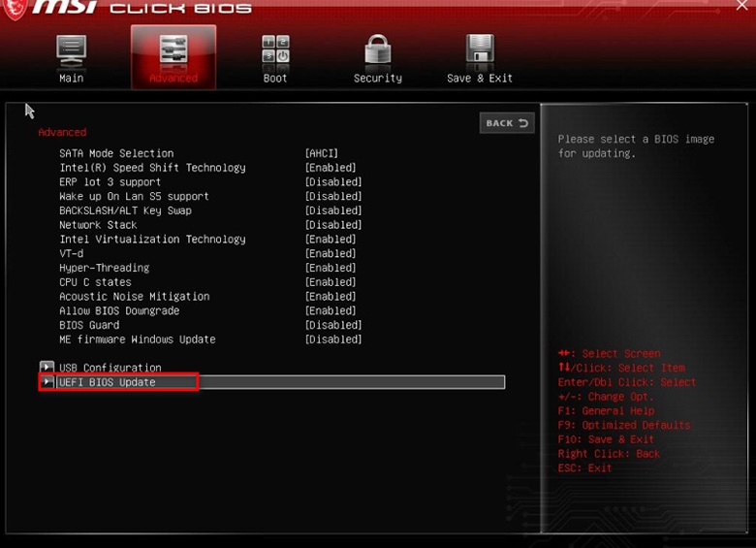Click the 'F9: Optimized Defaults' hint
756x548 pixels.
(x=624, y=425)
